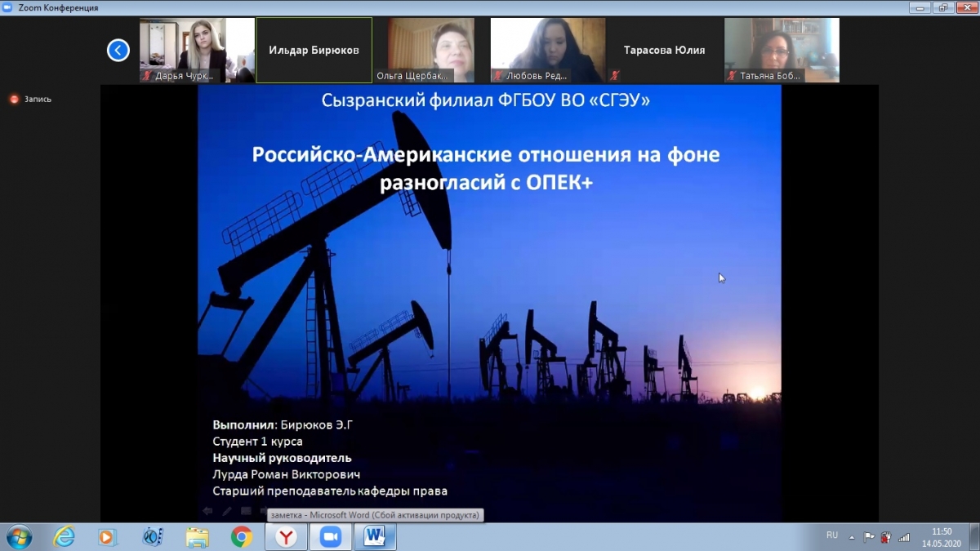Viewport: 980px width, 551px height.
Task: Click the Zoom Конференция title bar icon
Action: (x=7, y=7)
